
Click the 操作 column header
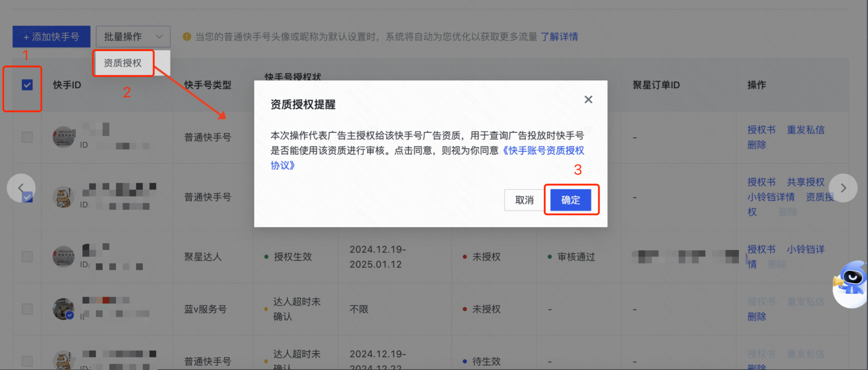point(757,85)
